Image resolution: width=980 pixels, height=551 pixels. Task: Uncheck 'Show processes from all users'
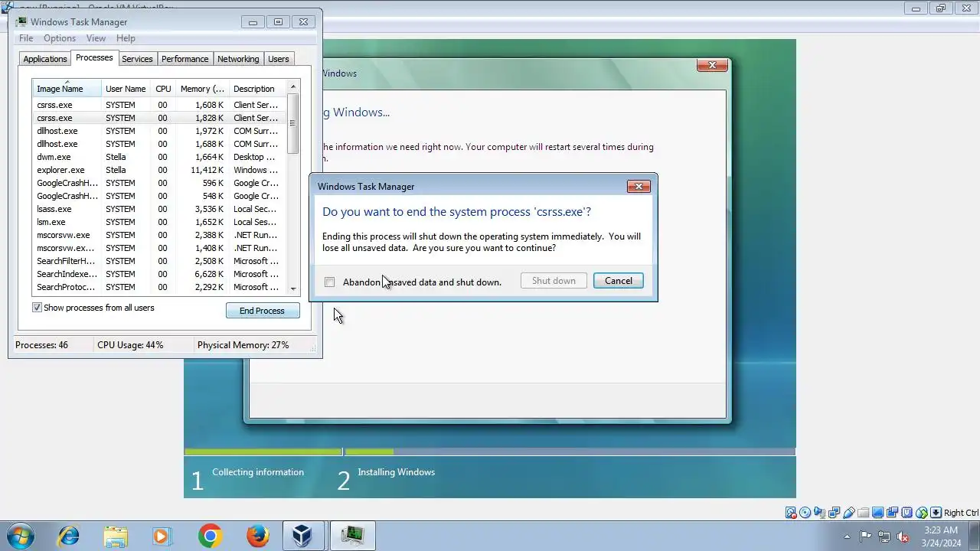click(x=37, y=308)
